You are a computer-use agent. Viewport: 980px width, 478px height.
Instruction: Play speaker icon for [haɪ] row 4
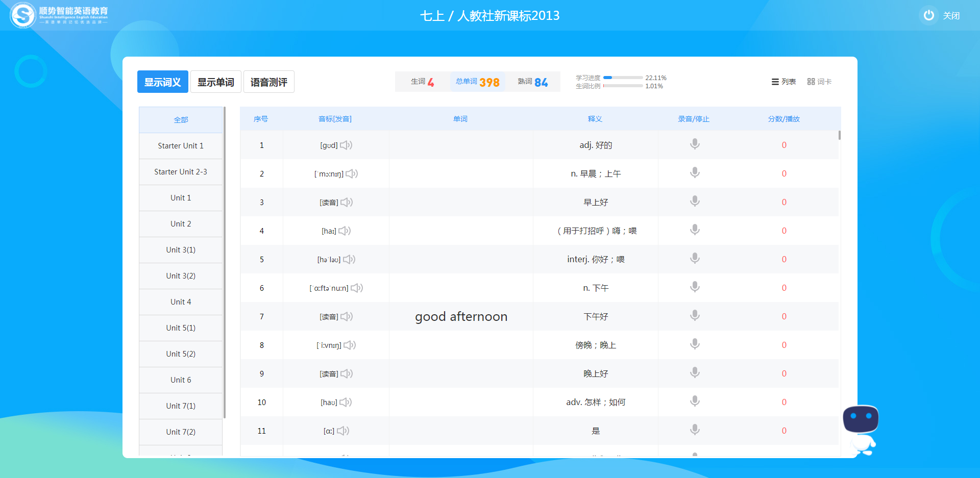(x=345, y=231)
